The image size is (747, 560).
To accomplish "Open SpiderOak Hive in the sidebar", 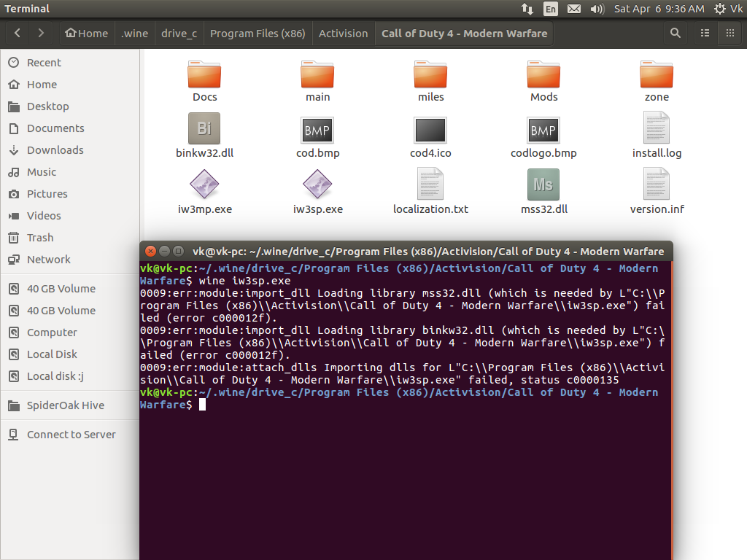I will 70,405.
